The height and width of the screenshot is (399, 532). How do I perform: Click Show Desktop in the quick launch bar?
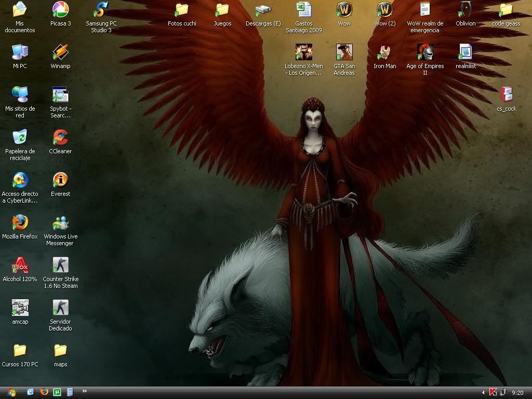(x=31, y=393)
